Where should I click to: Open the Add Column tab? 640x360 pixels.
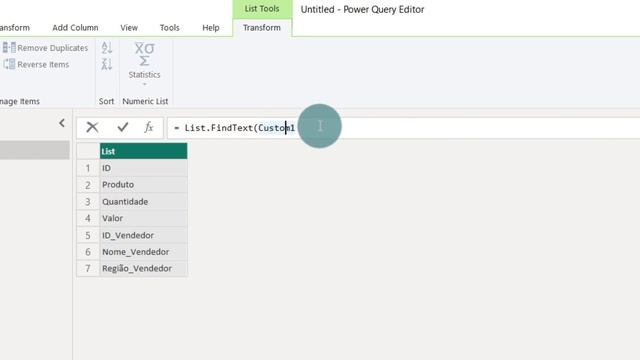click(x=75, y=28)
